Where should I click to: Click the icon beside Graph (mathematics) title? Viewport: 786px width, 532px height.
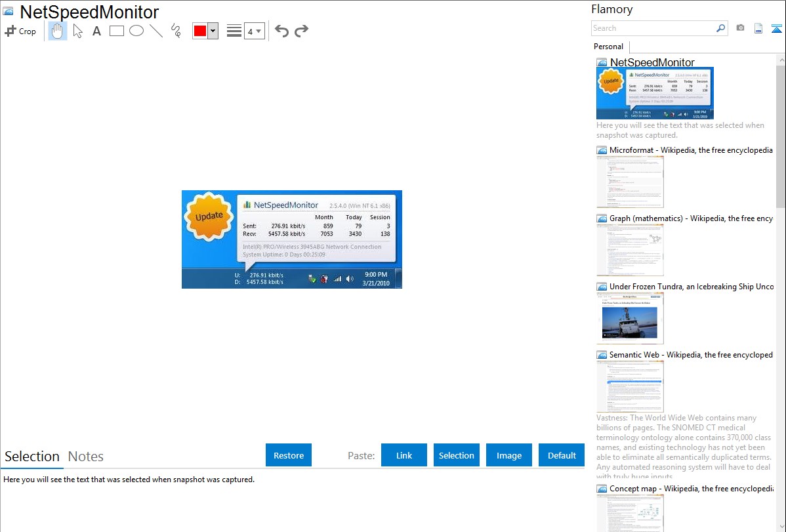tap(602, 218)
